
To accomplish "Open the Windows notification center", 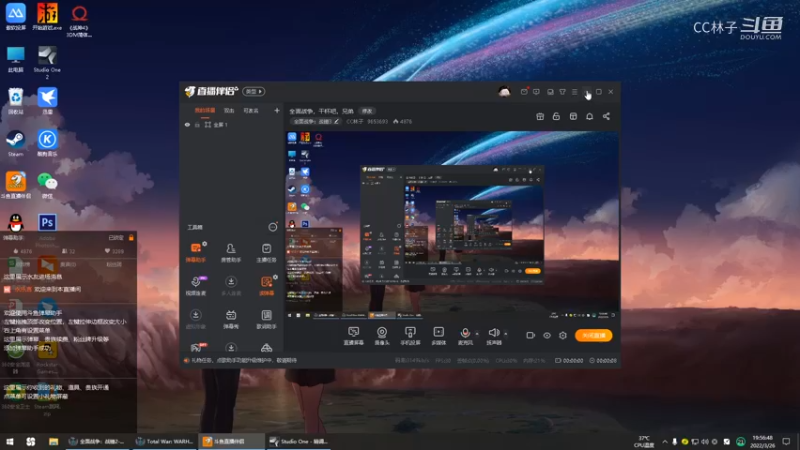I will (786, 441).
